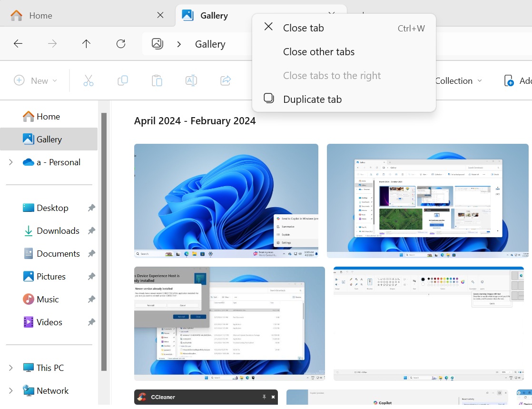Unpin Downloads from the sidebar
The image size is (532, 409).
(x=91, y=230)
